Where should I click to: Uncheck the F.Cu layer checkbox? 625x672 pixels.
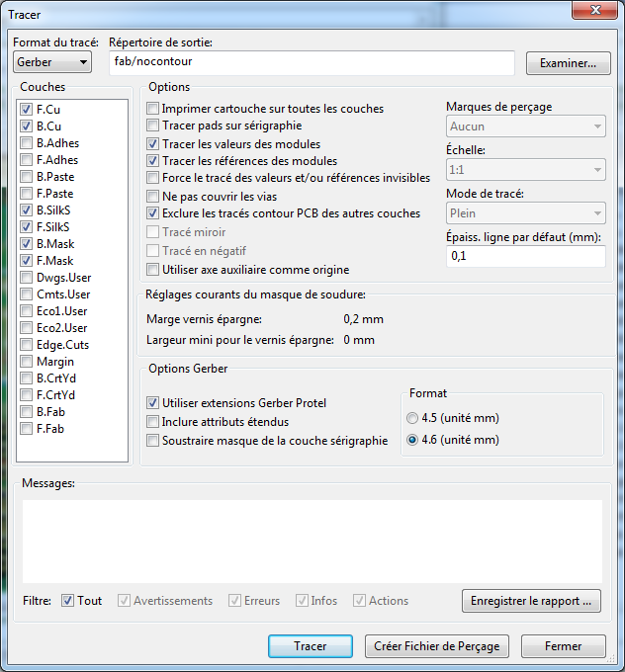click(x=26, y=109)
